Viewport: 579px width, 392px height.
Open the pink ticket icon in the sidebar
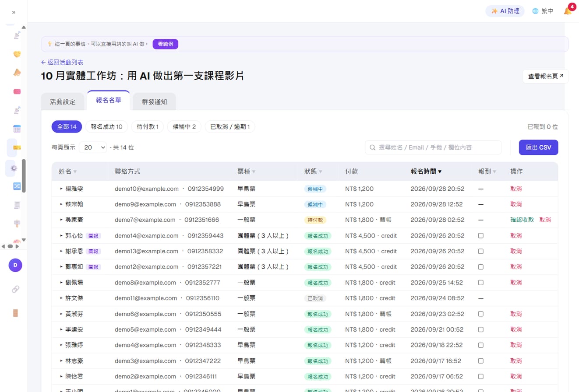point(17,91)
